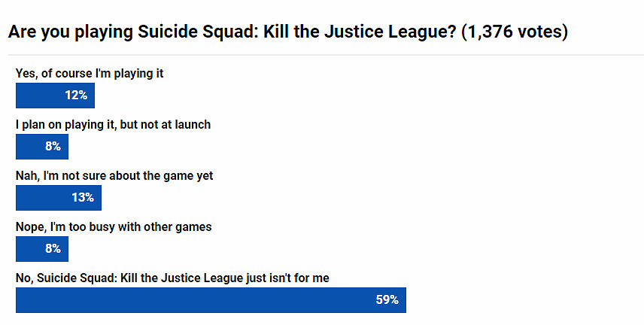Select "Nah, I'm not sure about the game yet"
This screenshot has height=325, width=644.
(114, 175)
